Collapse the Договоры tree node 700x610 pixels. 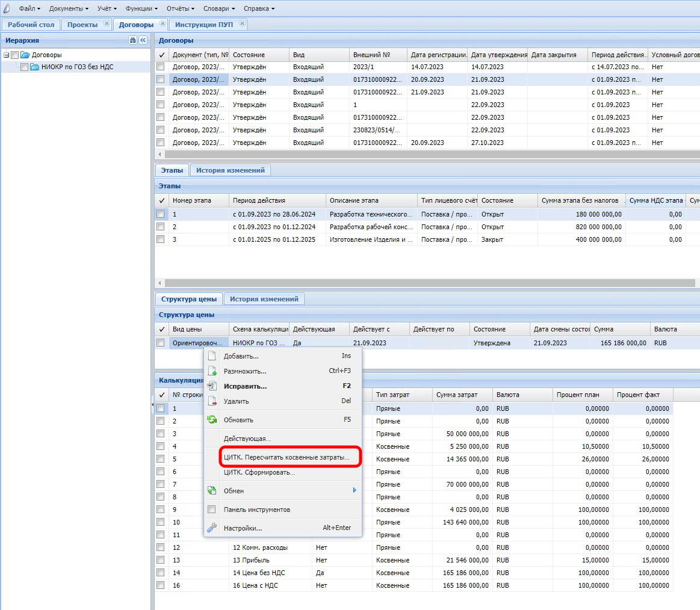coord(6,55)
